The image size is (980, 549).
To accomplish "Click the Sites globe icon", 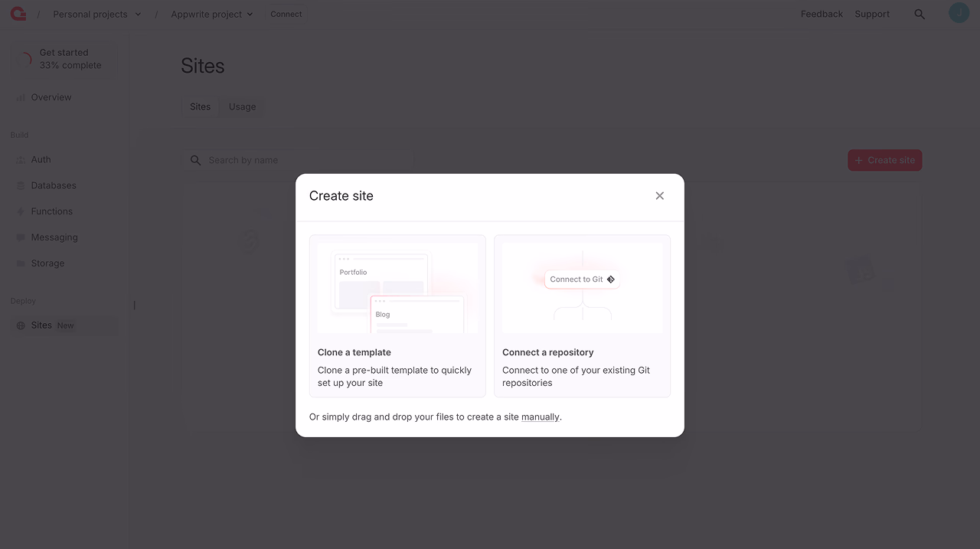I will pyautogui.click(x=21, y=326).
